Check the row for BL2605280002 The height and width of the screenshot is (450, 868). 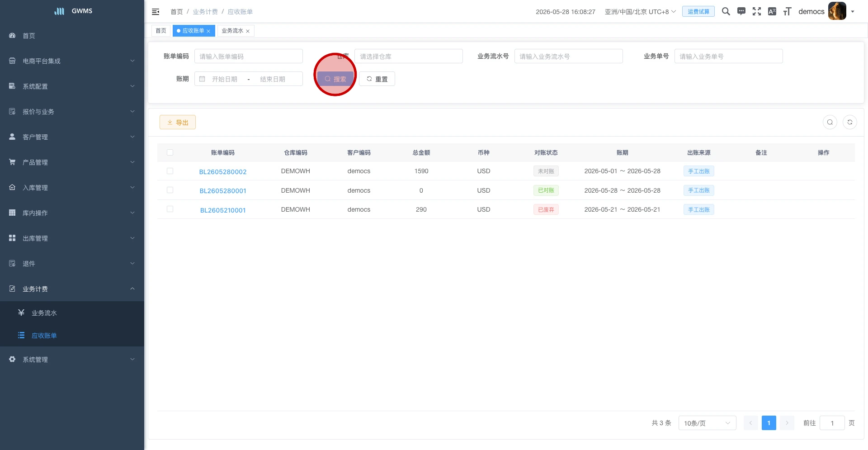[170, 171]
